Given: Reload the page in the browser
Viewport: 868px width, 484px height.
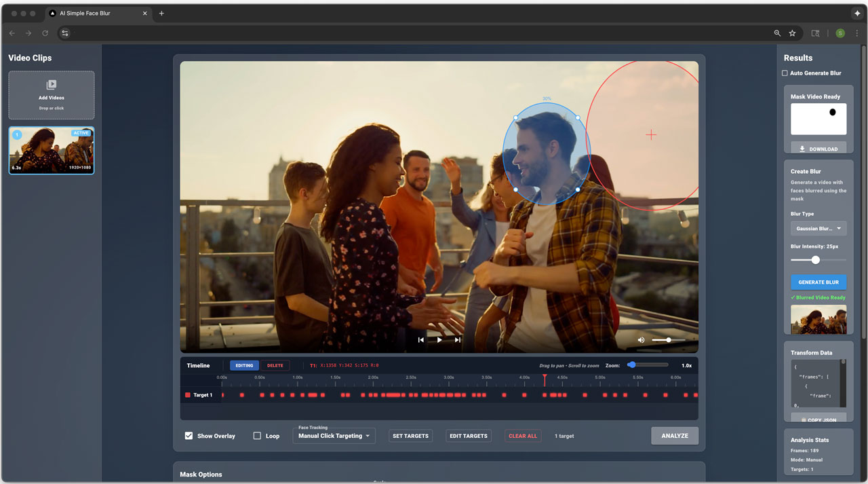Looking at the screenshot, I should [x=45, y=33].
